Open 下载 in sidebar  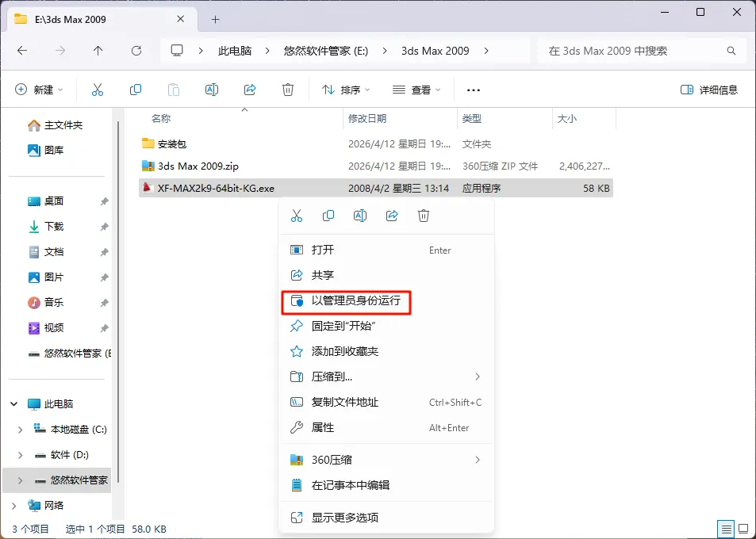point(46,227)
